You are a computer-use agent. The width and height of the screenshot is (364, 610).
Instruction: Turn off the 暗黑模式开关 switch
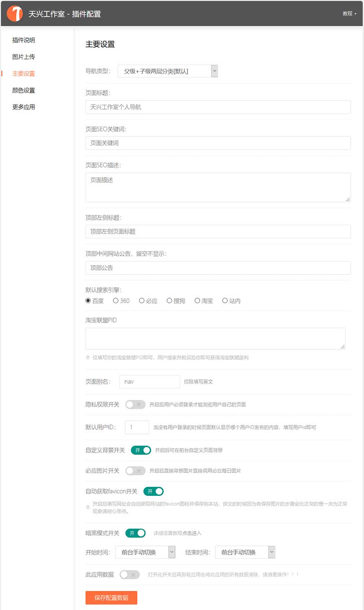point(135,533)
